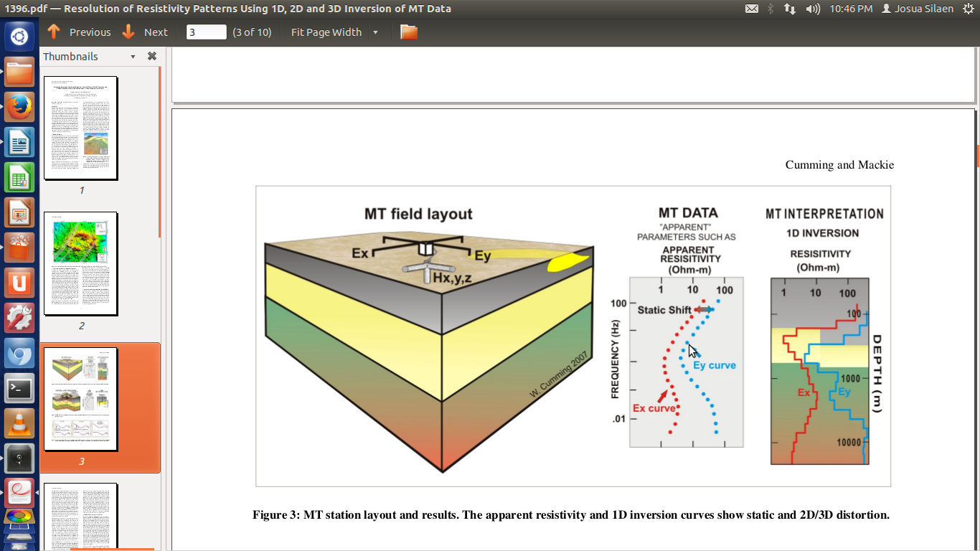Open Ubuntu One from the launcher
This screenshot has width=980, height=551.
pos(19,283)
